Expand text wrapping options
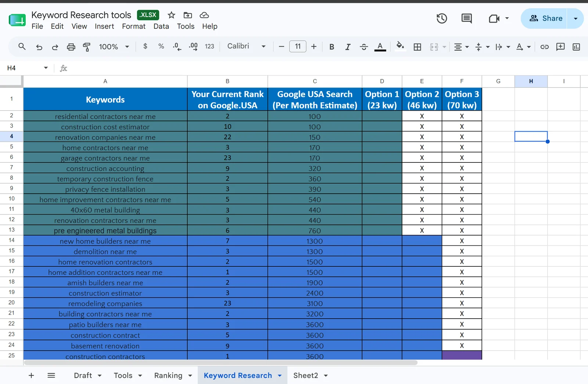The width and height of the screenshot is (588, 384). pyautogui.click(x=508, y=47)
